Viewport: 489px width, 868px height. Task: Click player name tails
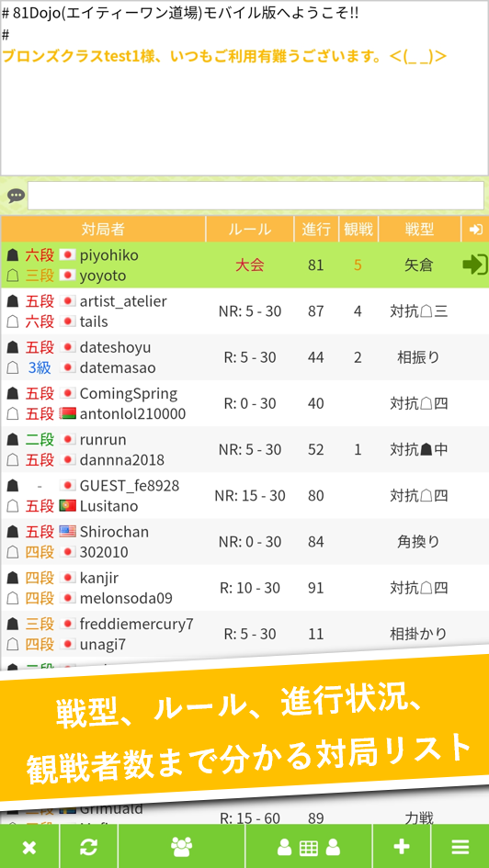(94, 321)
